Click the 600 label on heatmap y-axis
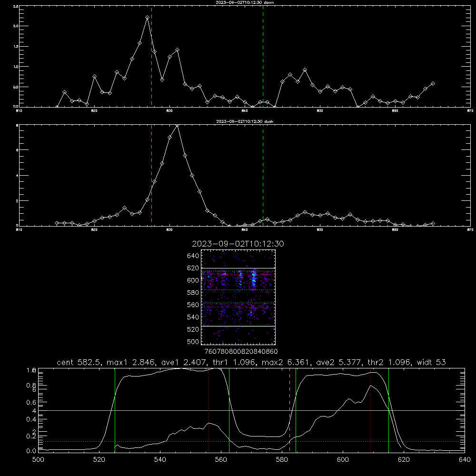476x476 pixels. click(193, 280)
